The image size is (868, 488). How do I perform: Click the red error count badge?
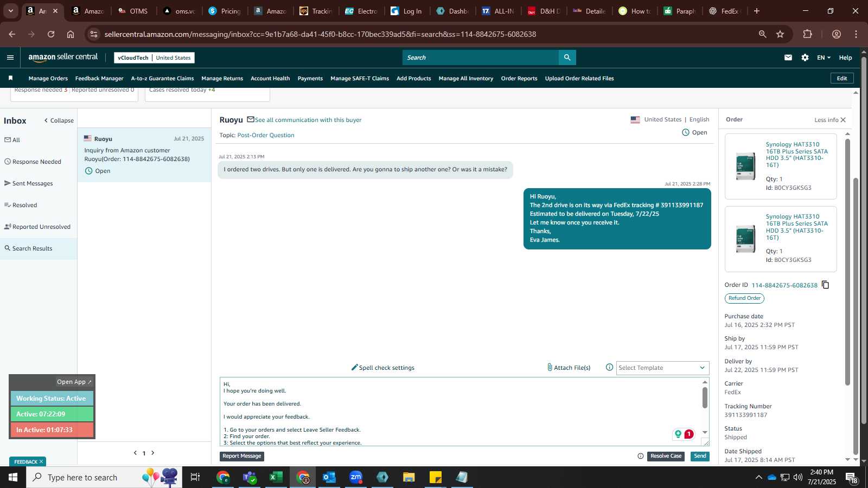pyautogui.click(x=689, y=434)
